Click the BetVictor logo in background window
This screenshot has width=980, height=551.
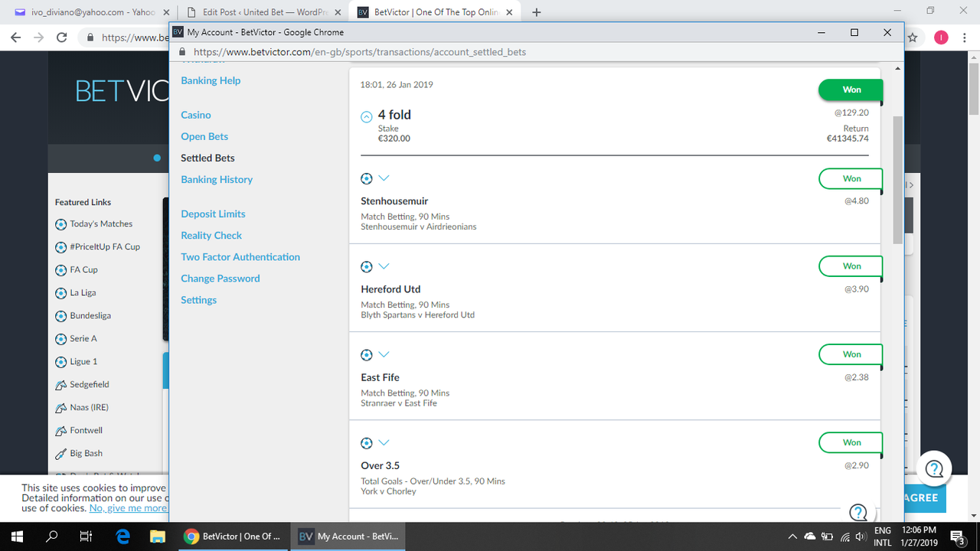[x=122, y=91]
